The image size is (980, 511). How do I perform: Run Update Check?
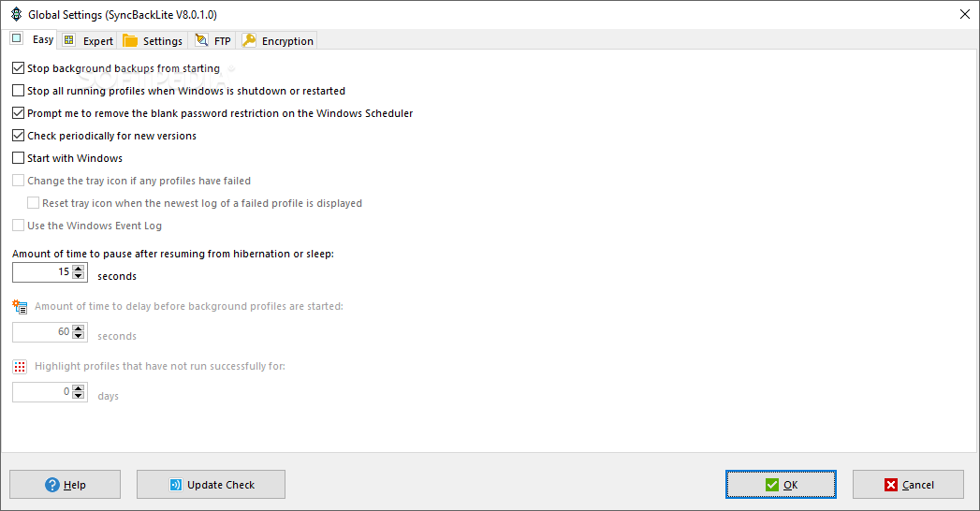212,485
